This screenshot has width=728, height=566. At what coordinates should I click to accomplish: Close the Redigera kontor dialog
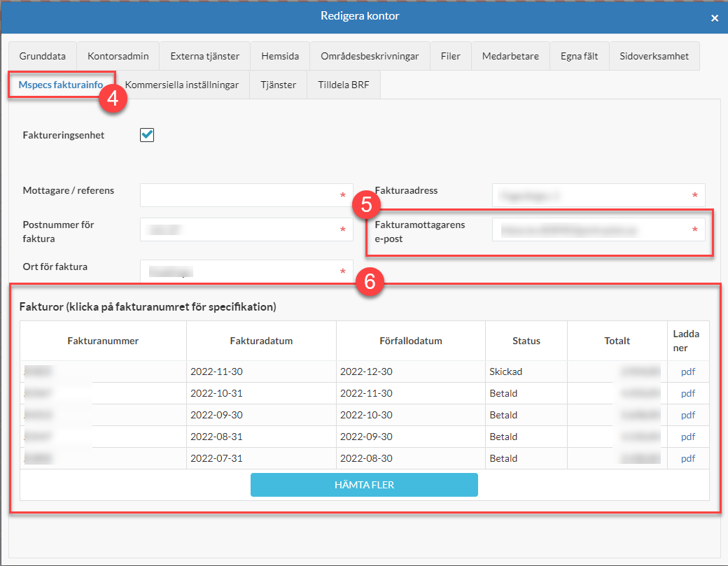pos(714,18)
